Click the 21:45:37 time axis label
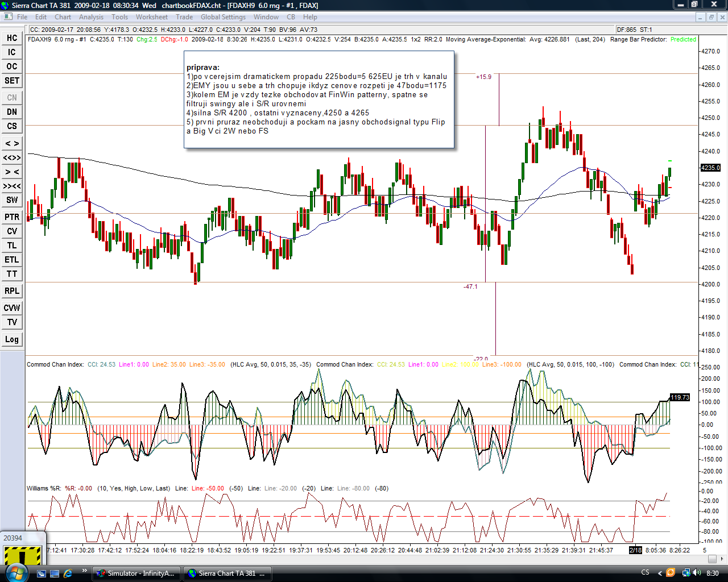 click(601, 550)
